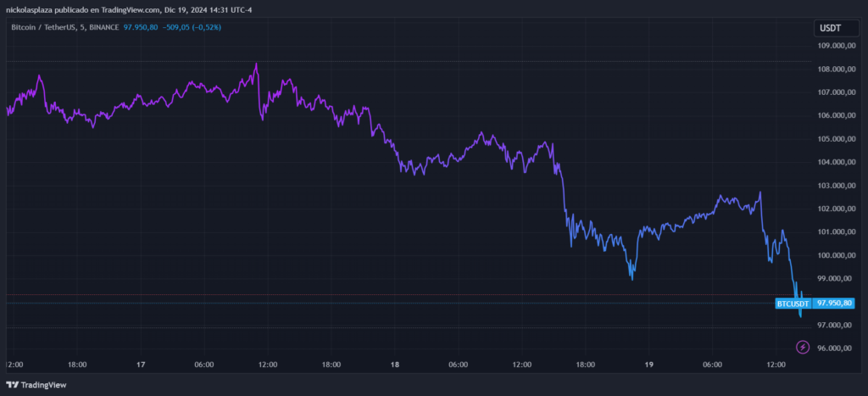
Task: Select the 17 date marker on time axis
Action: [x=141, y=365]
